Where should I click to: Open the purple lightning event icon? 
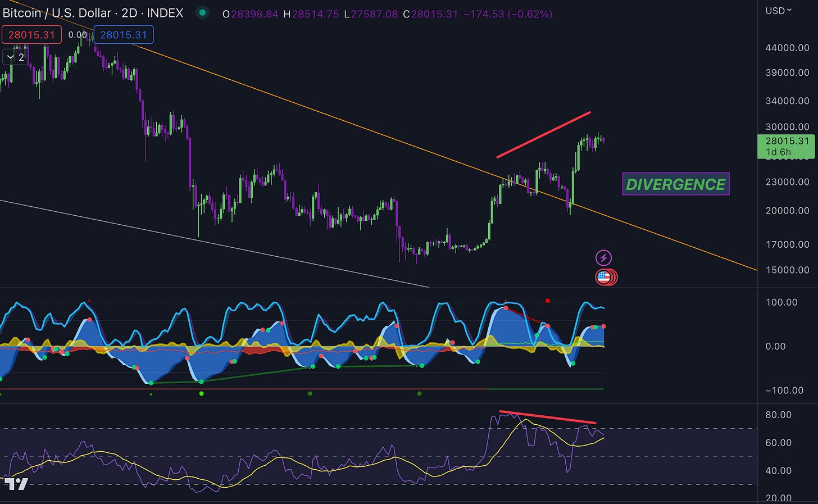pos(603,258)
